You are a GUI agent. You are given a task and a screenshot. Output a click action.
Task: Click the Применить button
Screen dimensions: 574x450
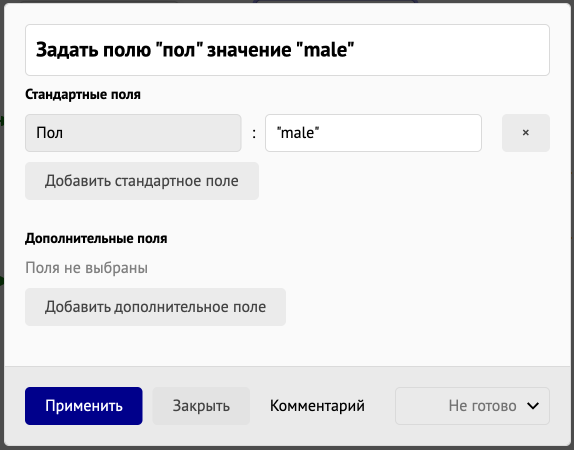tap(84, 406)
